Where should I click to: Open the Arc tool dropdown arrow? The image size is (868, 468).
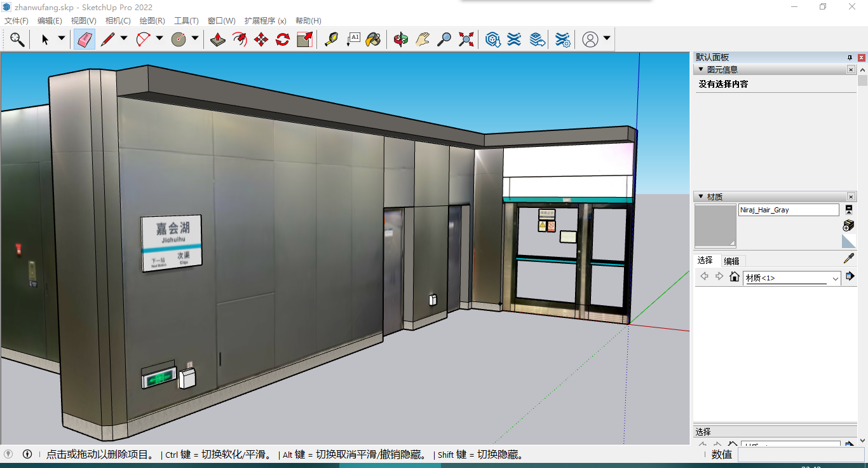159,38
